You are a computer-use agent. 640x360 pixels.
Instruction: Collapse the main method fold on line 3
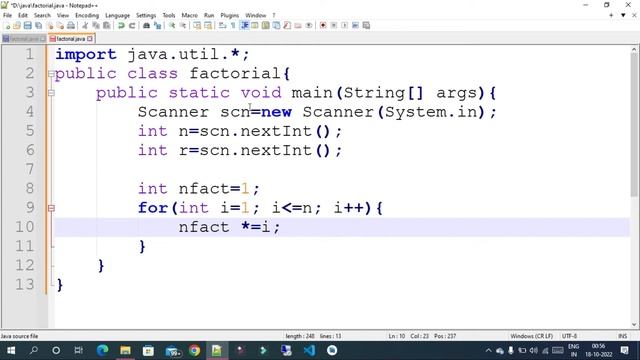click(51, 93)
